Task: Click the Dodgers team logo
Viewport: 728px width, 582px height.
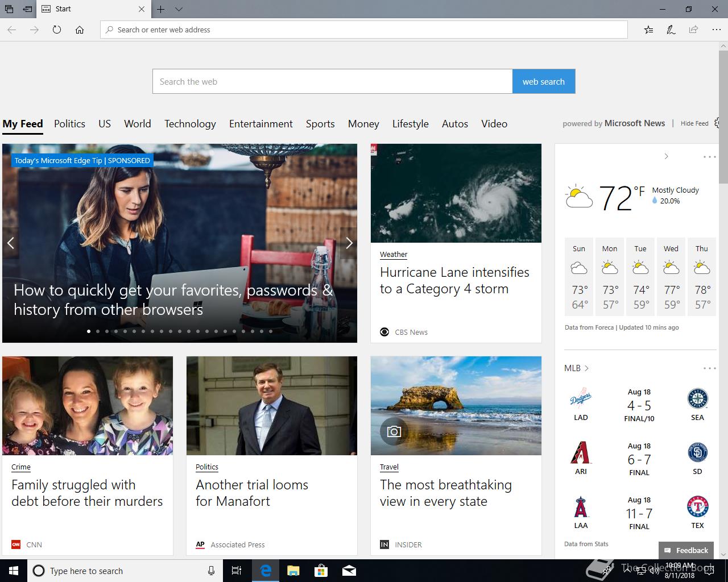Action: coord(581,399)
